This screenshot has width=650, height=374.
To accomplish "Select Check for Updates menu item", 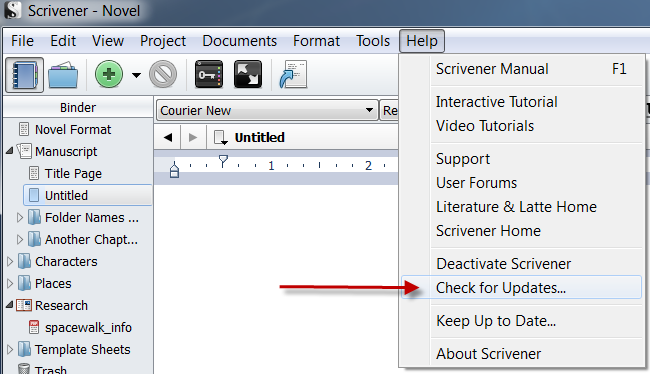I will (521, 287).
